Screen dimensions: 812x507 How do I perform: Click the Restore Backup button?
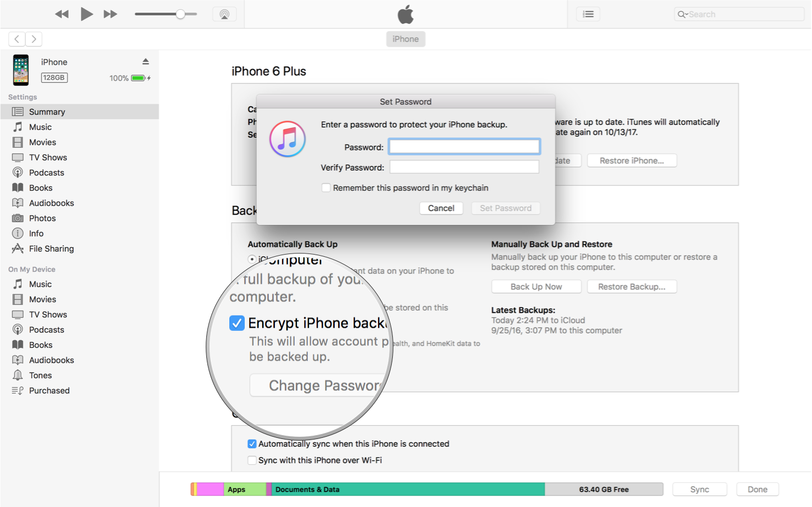click(631, 286)
